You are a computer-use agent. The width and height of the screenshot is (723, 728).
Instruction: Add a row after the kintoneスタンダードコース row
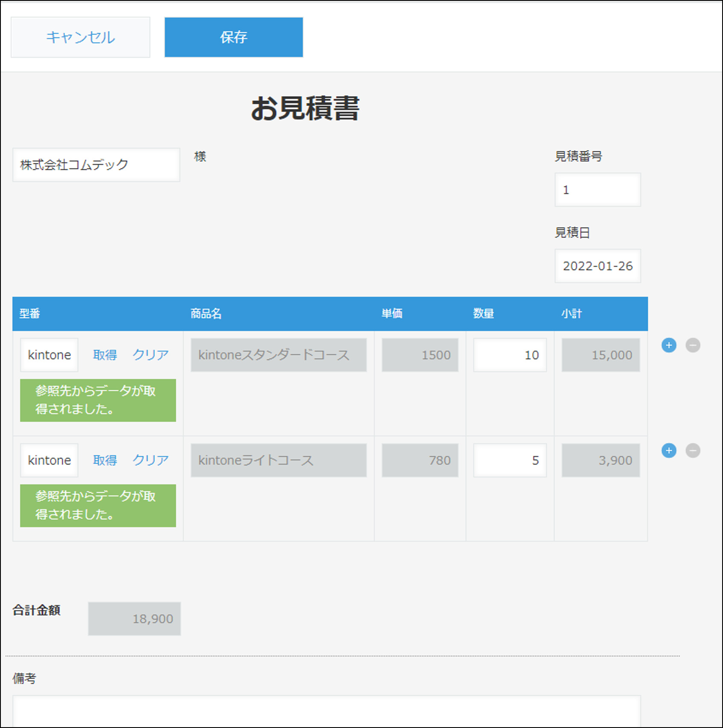[x=669, y=345]
